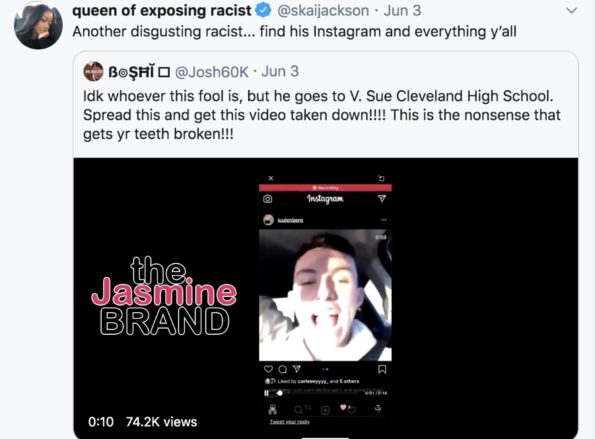Tap the Instagram camera icon in the video
Image resolution: width=595 pixels, height=439 pixels.
268,199
